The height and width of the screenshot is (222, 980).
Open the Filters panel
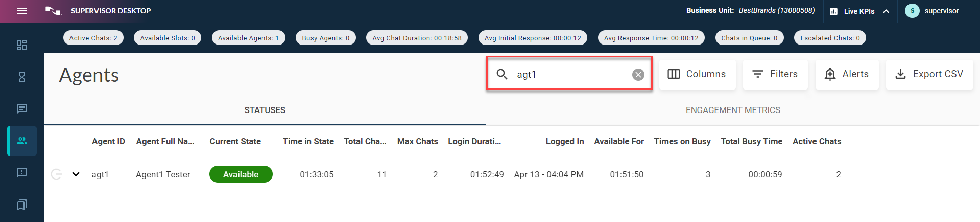pos(775,74)
